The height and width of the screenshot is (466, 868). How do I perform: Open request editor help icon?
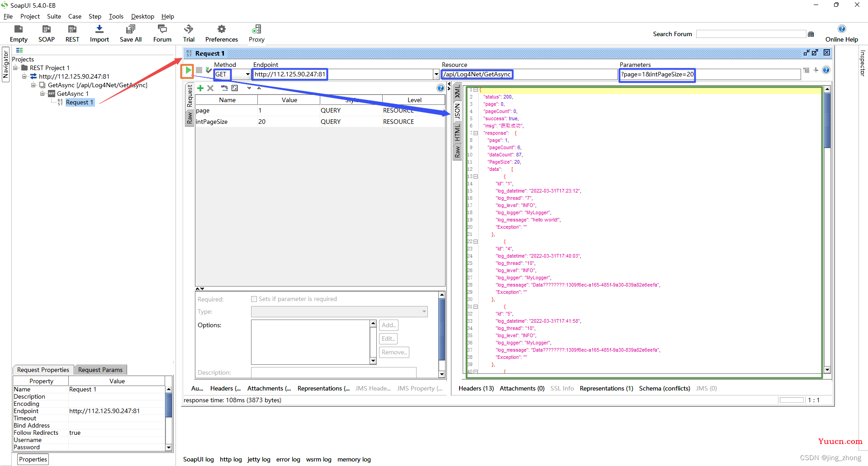click(x=826, y=70)
